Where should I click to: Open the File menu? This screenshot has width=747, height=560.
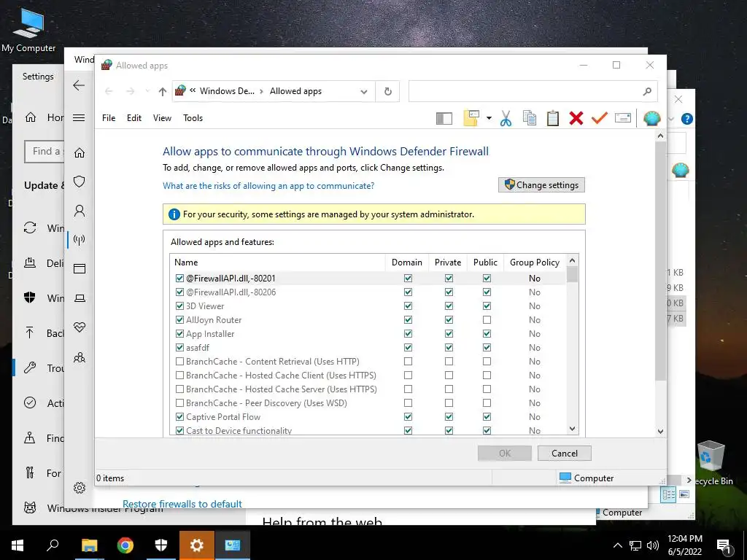click(x=109, y=117)
